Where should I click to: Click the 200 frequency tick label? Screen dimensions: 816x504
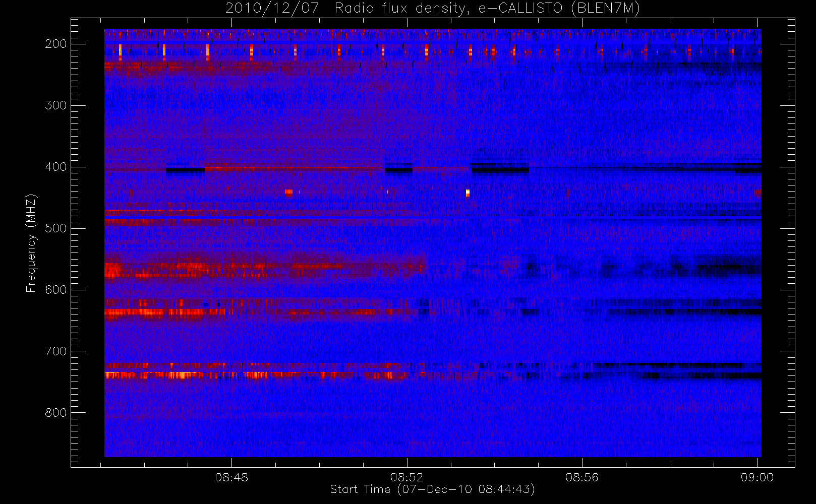click(x=56, y=44)
